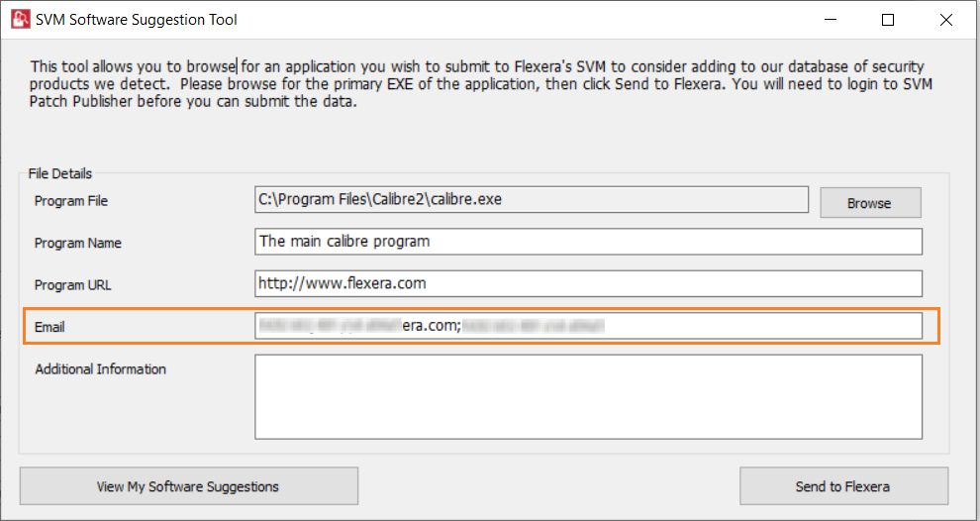The height and width of the screenshot is (521, 980).
Task: Click the window title SVM Software Suggestion Tool
Action: 137,20
